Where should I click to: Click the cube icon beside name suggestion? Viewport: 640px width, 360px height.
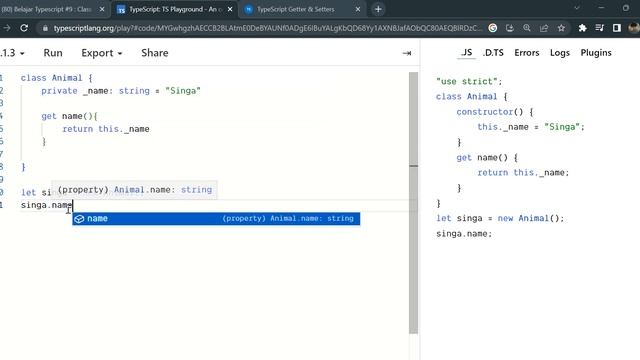click(x=79, y=219)
